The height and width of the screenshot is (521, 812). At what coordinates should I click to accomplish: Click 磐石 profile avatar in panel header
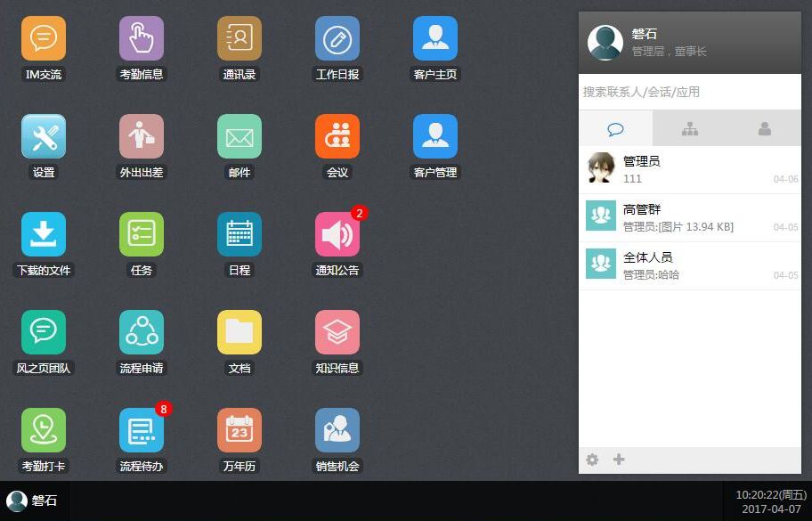tap(605, 43)
